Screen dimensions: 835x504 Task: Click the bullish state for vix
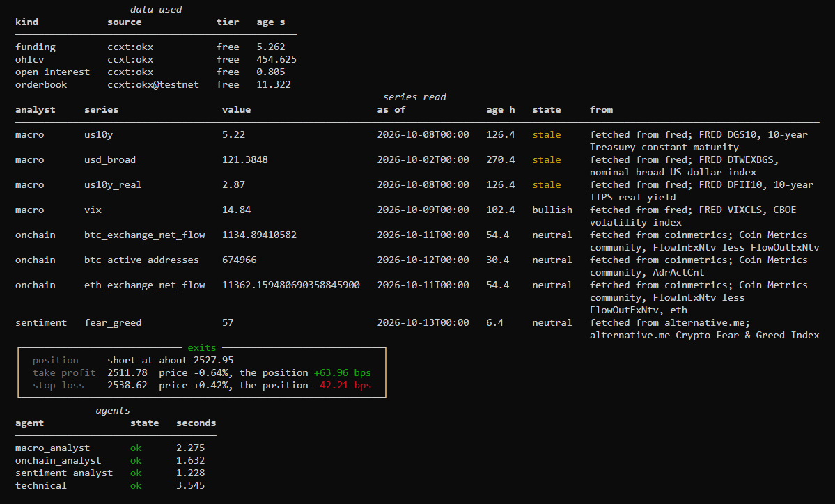[552, 210]
